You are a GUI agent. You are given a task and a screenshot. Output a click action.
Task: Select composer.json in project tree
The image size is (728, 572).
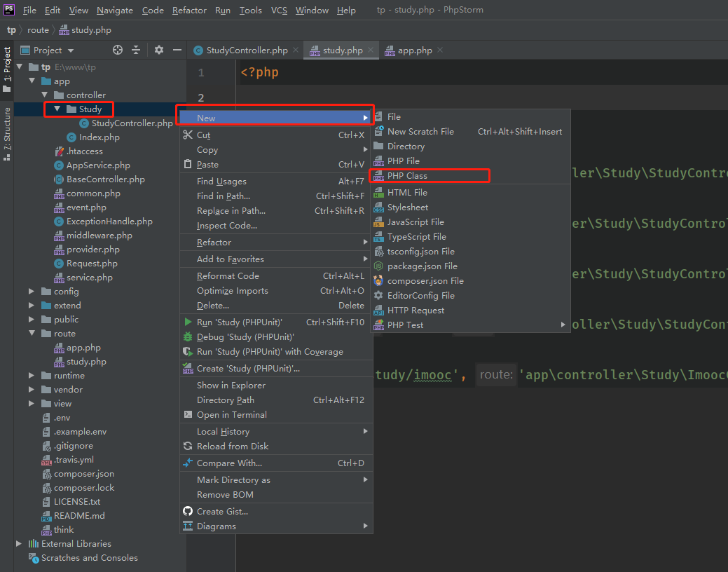tap(83, 473)
